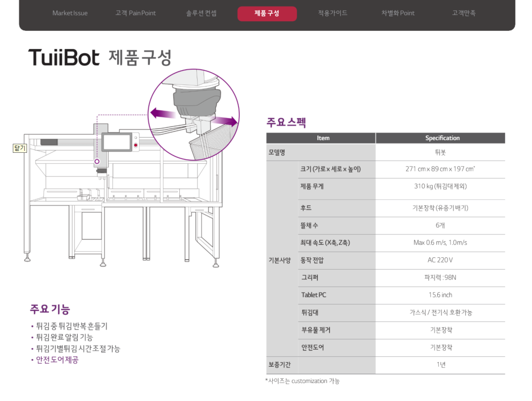Click the TuiiBot logo title
The width and height of the screenshot is (532, 401).
pos(64,57)
